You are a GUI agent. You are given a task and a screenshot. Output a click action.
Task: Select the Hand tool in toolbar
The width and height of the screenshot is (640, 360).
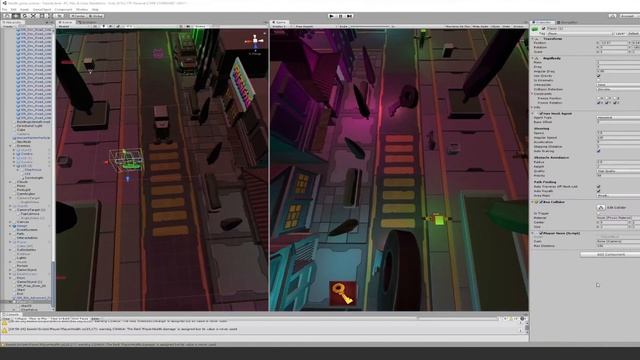tap(7, 16)
